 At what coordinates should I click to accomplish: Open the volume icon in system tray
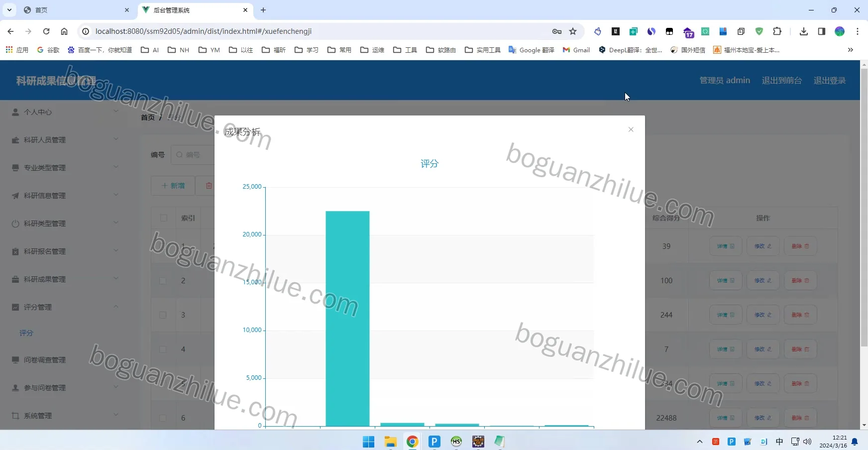(807, 442)
